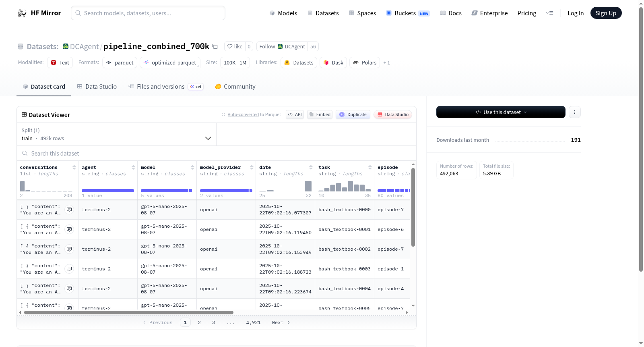The width and height of the screenshot is (644, 347).
Task: Go to page 2 of the table
Action: click(x=199, y=322)
